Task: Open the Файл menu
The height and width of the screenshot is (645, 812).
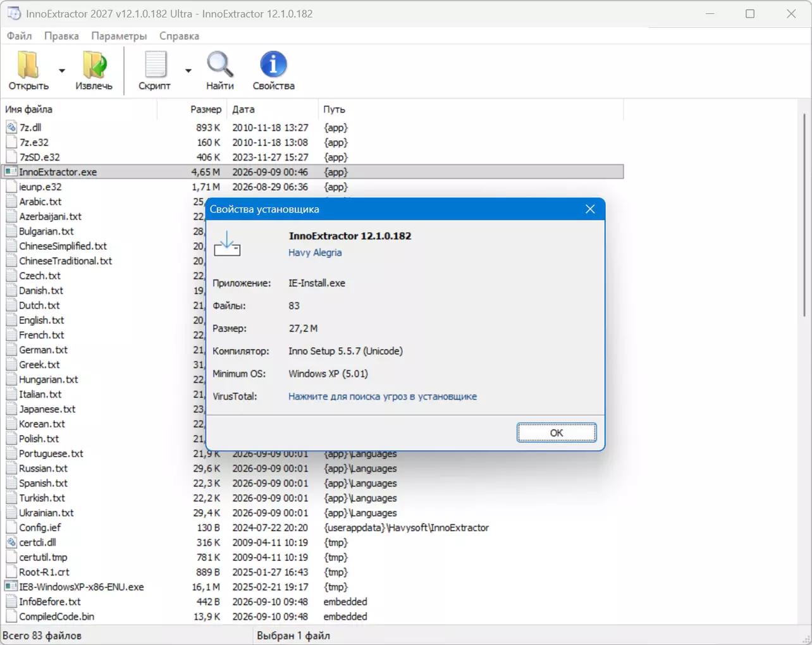Action: point(20,36)
